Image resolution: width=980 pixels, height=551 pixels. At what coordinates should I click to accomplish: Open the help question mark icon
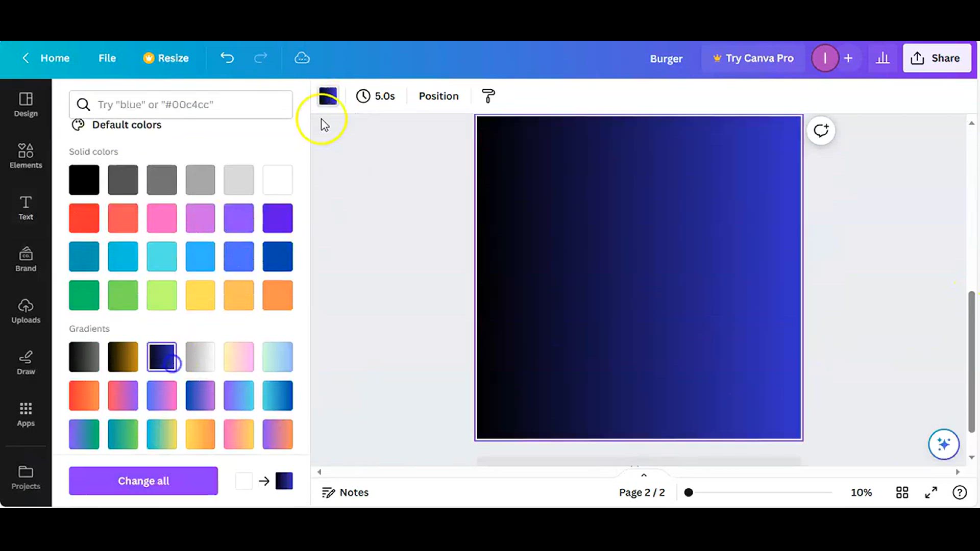coord(960,492)
